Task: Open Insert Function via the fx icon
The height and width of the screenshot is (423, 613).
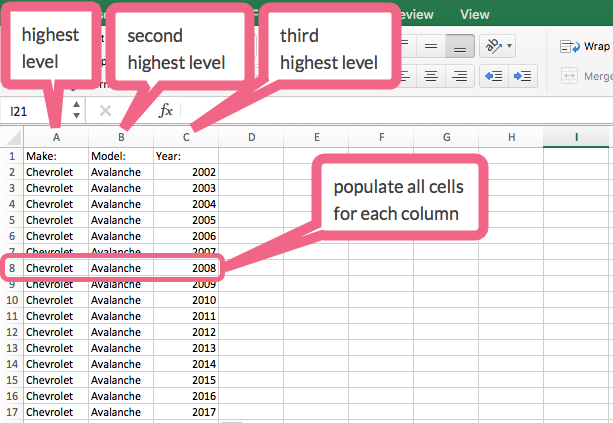Action: tap(165, 111)
